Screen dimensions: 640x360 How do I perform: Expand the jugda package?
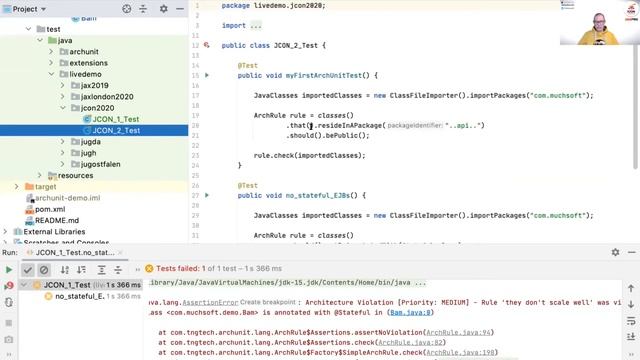click(62, 142)
